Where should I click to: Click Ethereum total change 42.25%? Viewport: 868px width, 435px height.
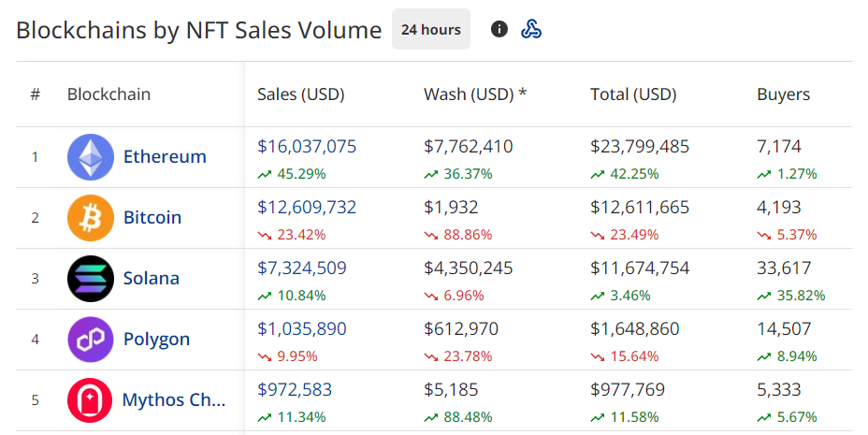tap(625, 174)
